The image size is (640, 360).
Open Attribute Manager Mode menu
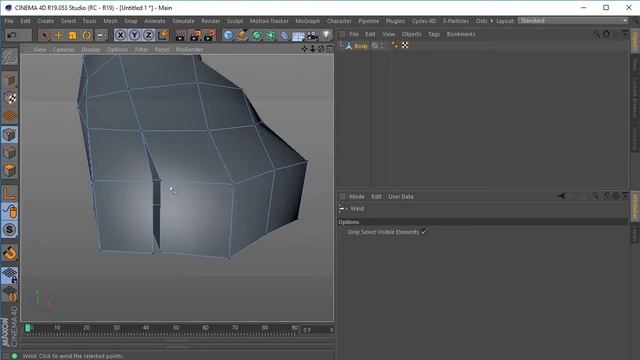(357, 196)
